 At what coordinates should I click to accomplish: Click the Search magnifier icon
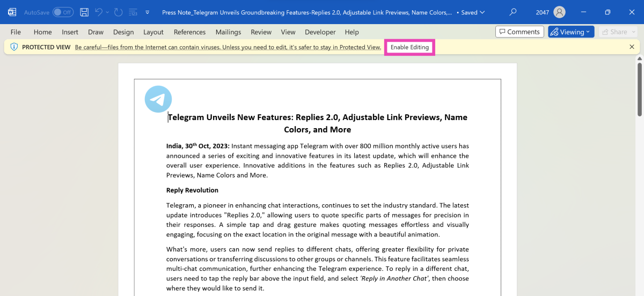513,12
